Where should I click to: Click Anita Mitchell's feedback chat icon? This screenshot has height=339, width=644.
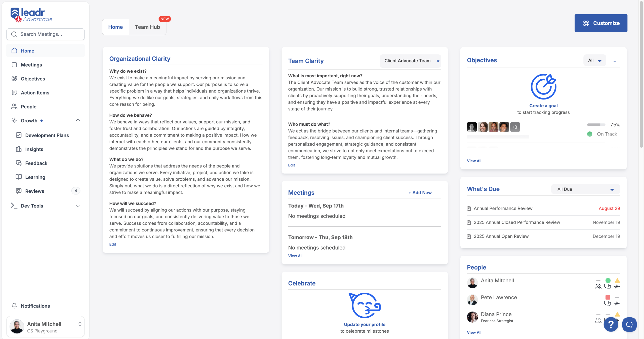coord(607,286)
